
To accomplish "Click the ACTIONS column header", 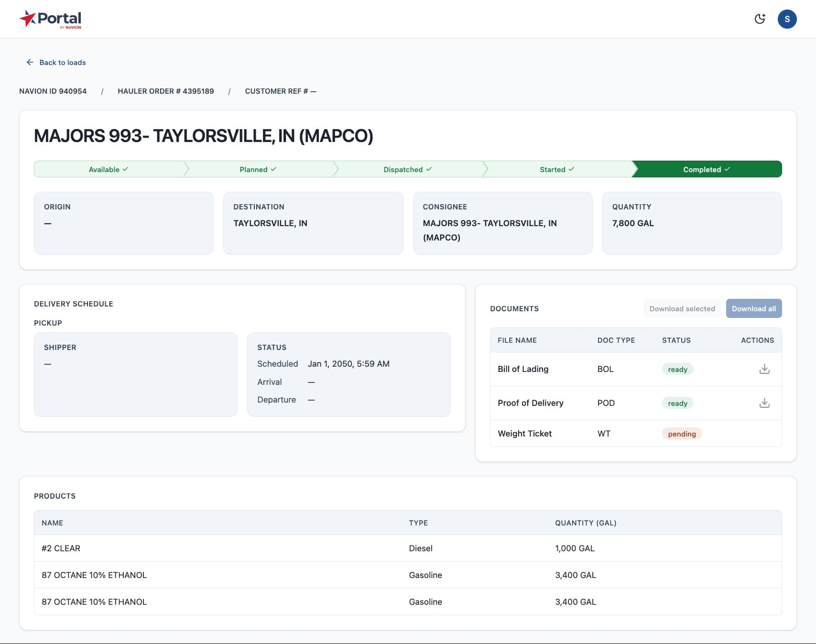I will (757, 340).
